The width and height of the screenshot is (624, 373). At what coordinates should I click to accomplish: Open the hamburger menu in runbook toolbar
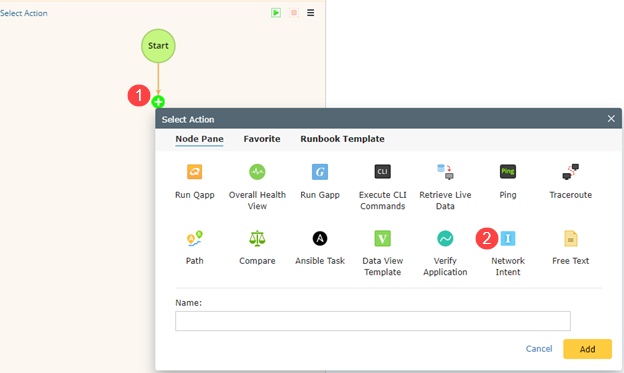(310, 13)
